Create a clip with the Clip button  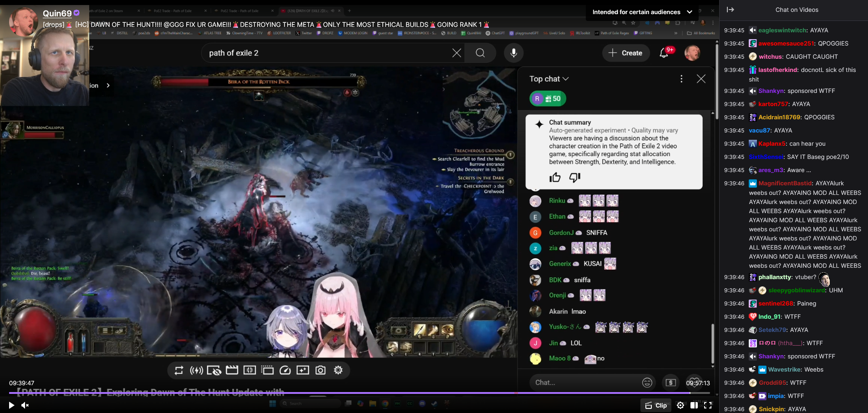656,405
